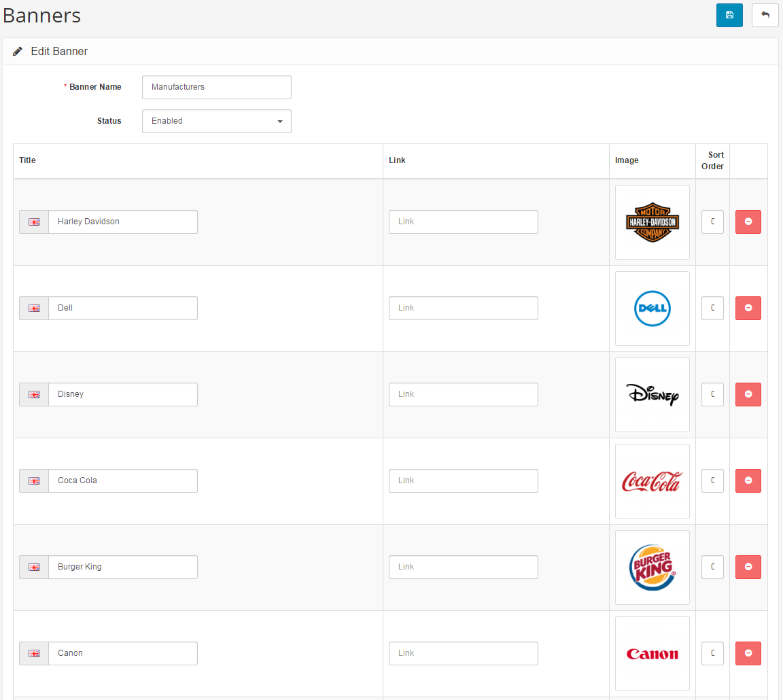Edit the Banner Name field containing Manufacturers
Image resolution: width=783 pixels, height=700 pixels.
[x=217, y=88]
